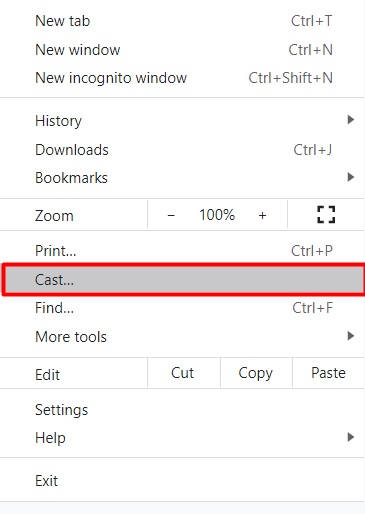Click the Copy button in the Edit row
Image resolution: width=365 pixels, height=514 pixels.
pyautogui.click(x=256, y=373)
